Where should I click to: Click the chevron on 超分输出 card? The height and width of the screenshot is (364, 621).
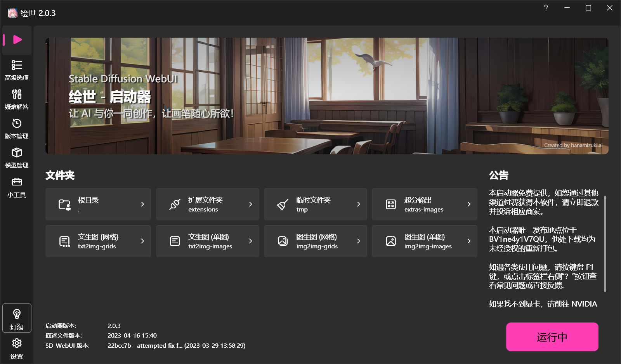click(x=469, y=204)
